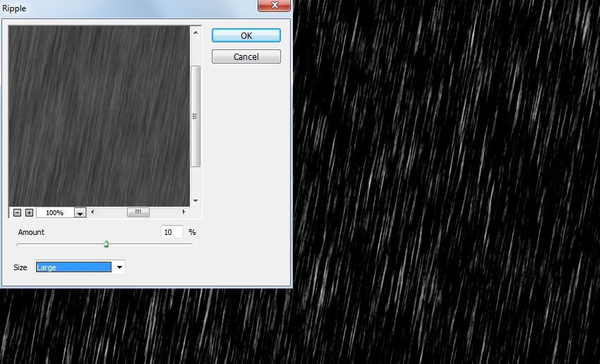Click preview vertical scrollbar down arrow
600x364 pixels.
pyautogui.click(x=196, y=201)
